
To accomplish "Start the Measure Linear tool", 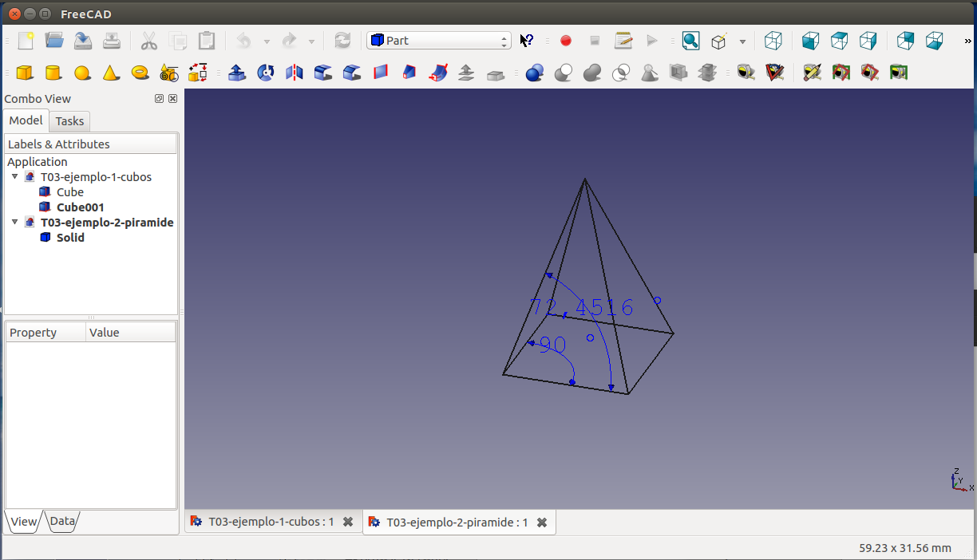I will (746, 73).
